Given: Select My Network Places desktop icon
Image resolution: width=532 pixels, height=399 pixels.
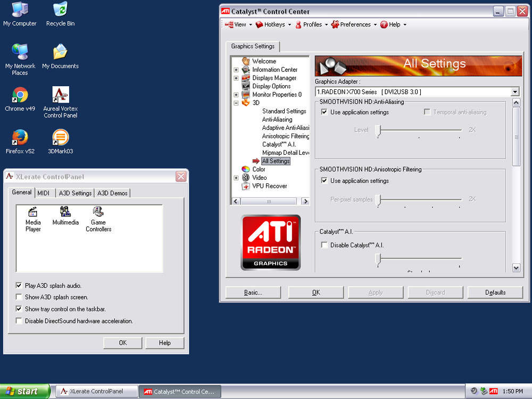Looking at the screenshot, I should (x=20, y=59).
